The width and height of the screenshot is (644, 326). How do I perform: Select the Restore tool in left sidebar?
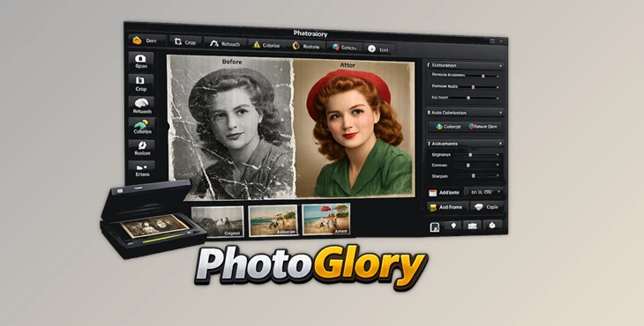(142, 148)
